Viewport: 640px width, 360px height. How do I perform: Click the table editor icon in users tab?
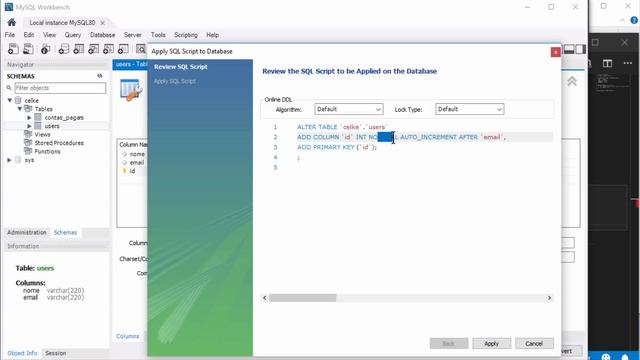point(131,90)
